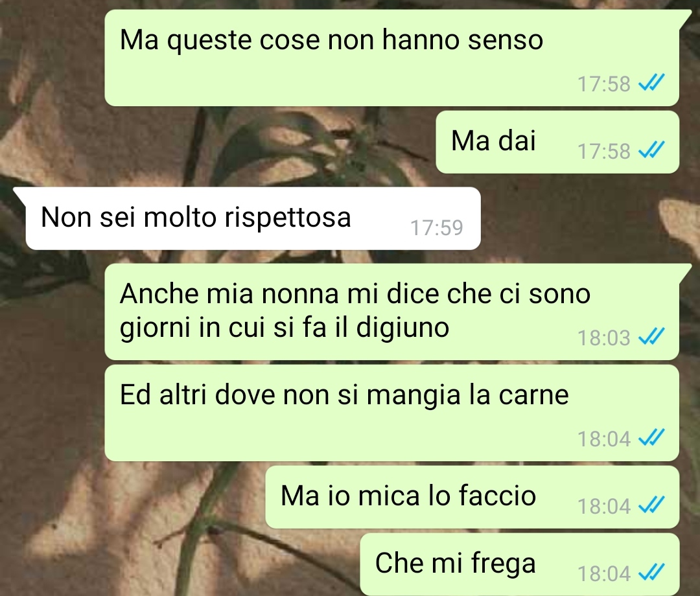Tap the message 'Ed altri dove non si mangia la carne'
Screen dimensions: 700x596
(392, 413)
